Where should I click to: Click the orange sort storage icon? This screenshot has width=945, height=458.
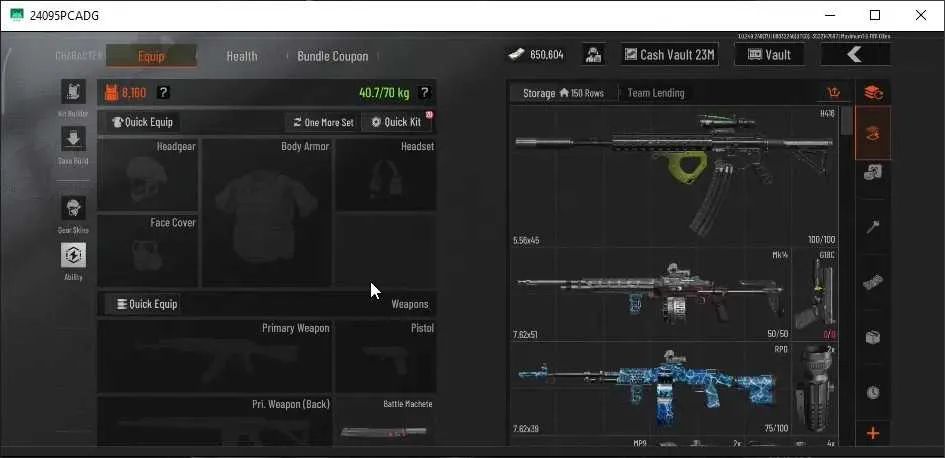(x=834, y=93)
